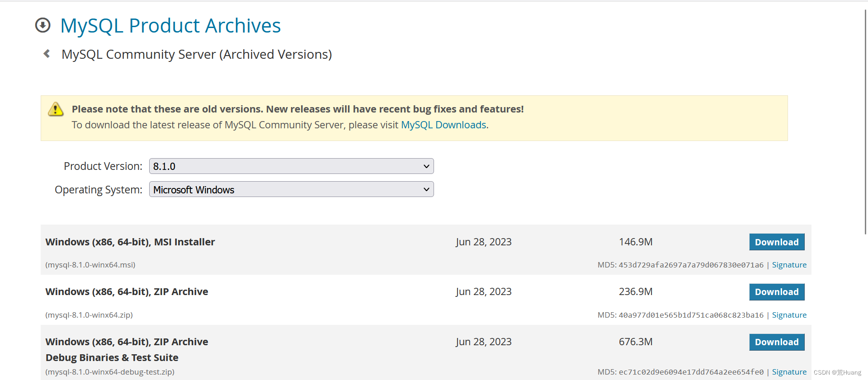Click the download circle icon beside MySQL Product Archives
Image resolution: width=868 pixels, height=380 pixels.
[x=43, y=25]
